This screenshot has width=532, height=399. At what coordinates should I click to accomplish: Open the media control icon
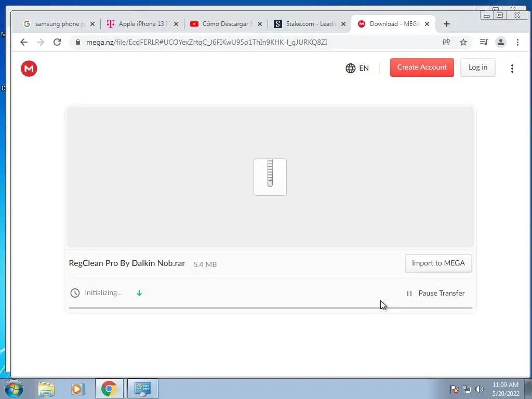pyautogui.click(x=484, y=42)
